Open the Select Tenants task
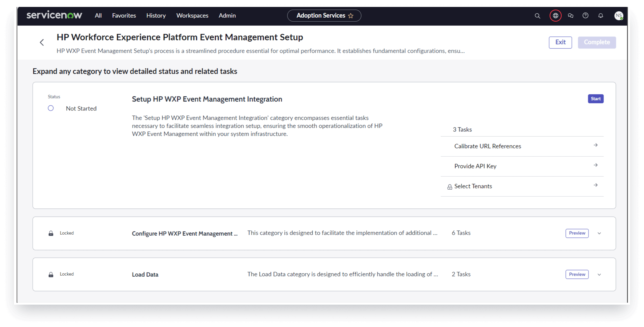The image size is (644, 327). tap(522, 186)
